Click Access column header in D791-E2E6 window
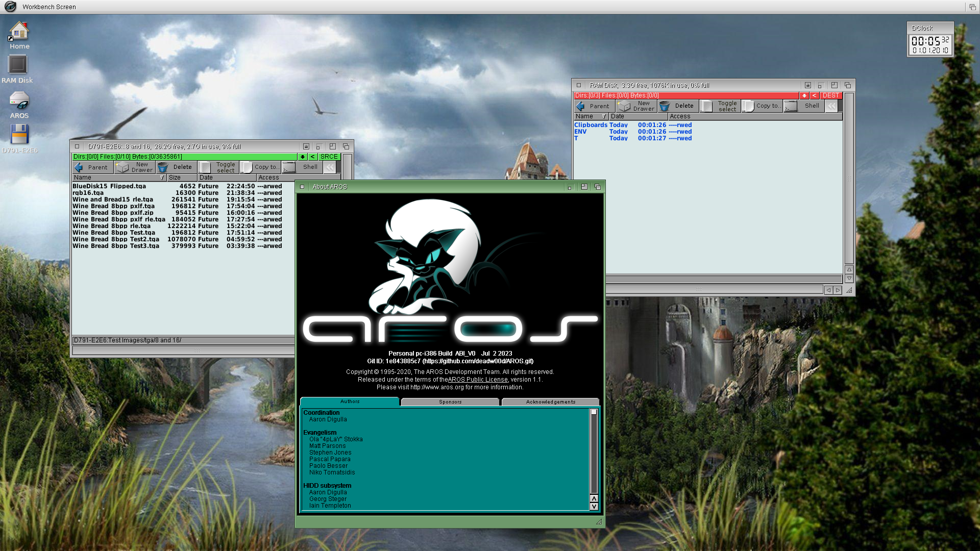The image size is (980, 551). pos(276,178)
